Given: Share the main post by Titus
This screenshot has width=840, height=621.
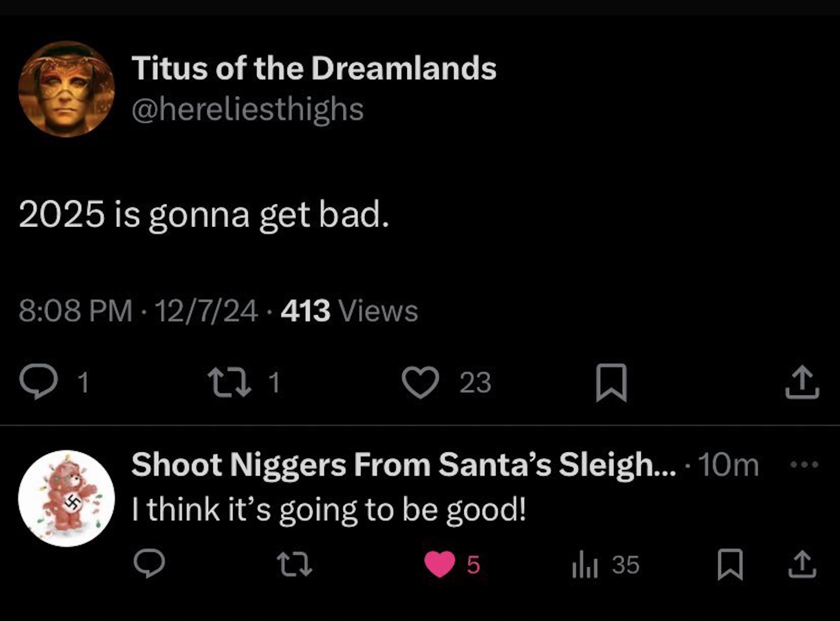Looking at the screenshot, I should pos(802,382).
